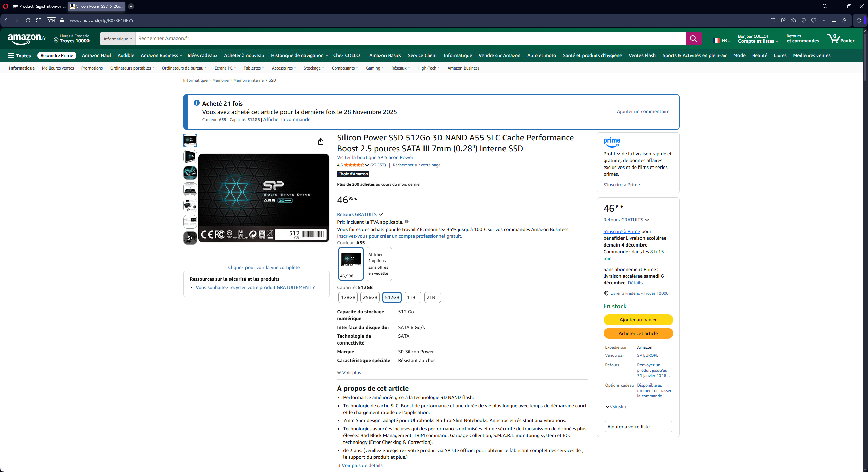Click the browser reload icon

[x=28, y=20]
